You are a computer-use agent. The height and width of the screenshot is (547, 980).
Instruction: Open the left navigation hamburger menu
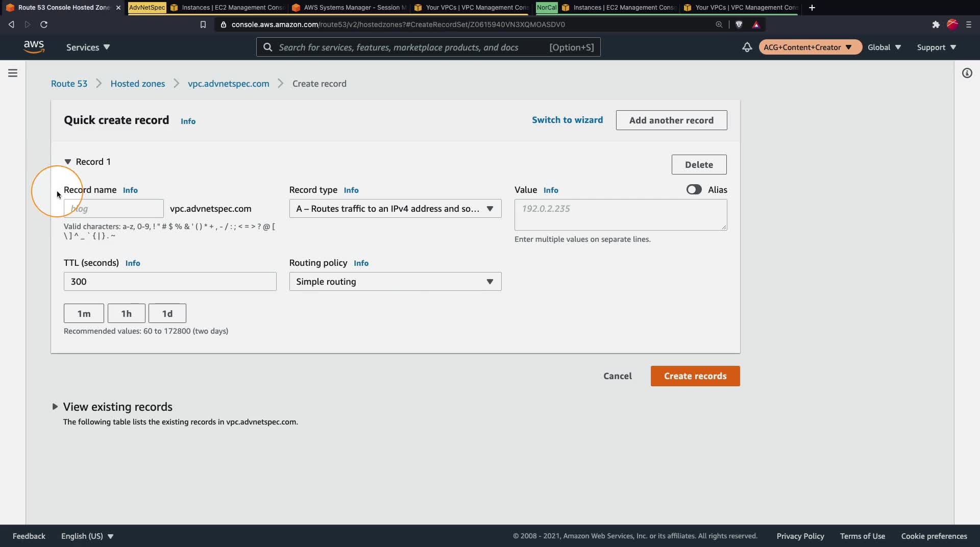coord(13,73)
